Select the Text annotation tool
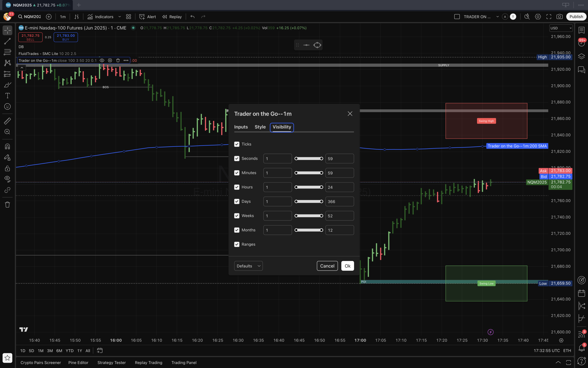The image size is (588, 368). pyautogui.click(x=7, y=96)
